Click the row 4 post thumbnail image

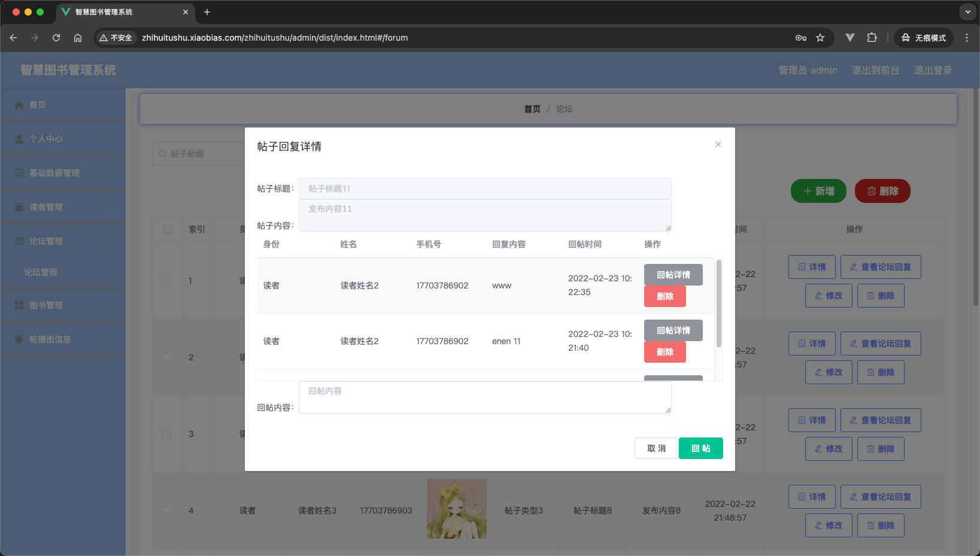(x=457, y=509)
